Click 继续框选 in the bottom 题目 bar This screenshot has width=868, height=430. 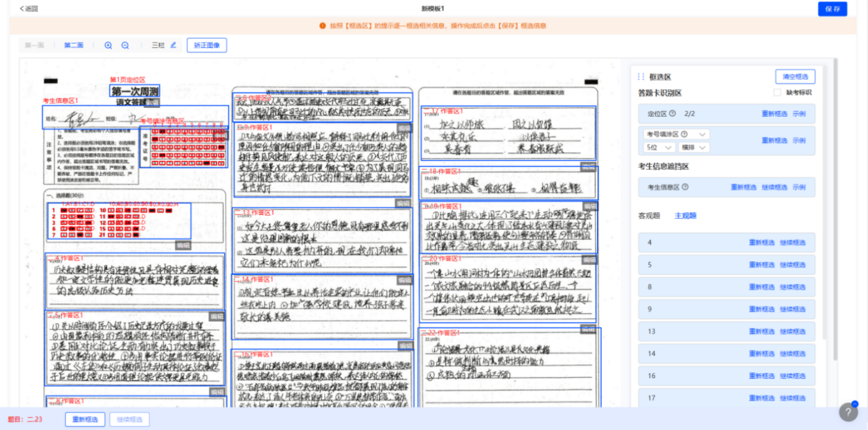[130, 419]
